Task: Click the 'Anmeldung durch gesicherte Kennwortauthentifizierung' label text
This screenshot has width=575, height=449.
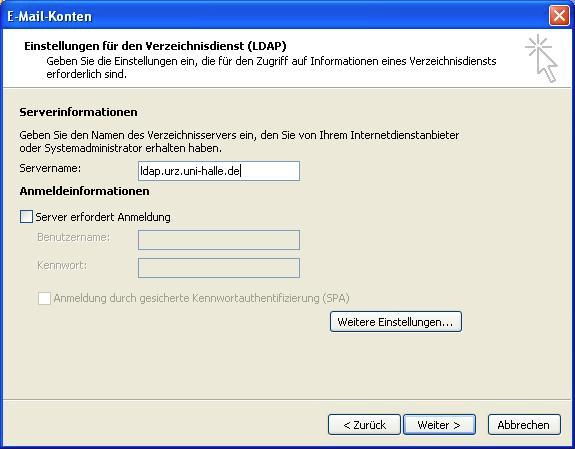Action: [201, 298]
